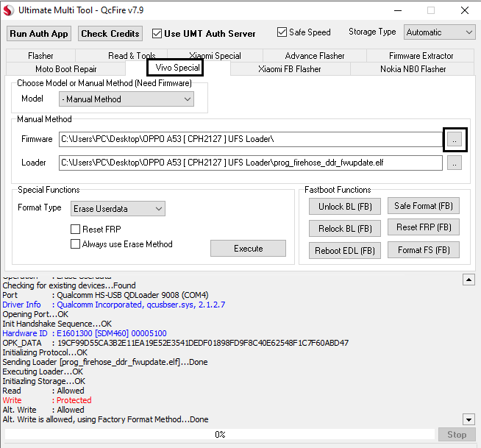Open Storage Type Automatic dropdown
The image size is (481, 448).
(x=440, y=32)
